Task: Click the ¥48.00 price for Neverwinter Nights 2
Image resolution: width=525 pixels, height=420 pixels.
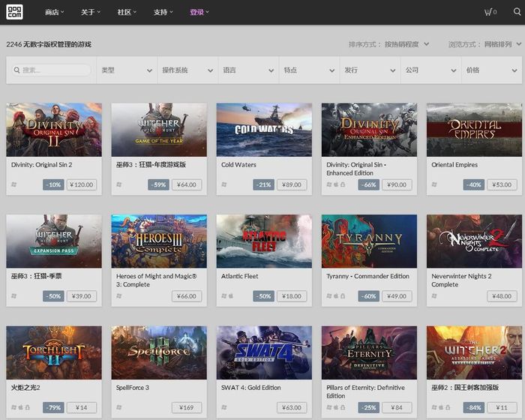Action: point(502,296)
